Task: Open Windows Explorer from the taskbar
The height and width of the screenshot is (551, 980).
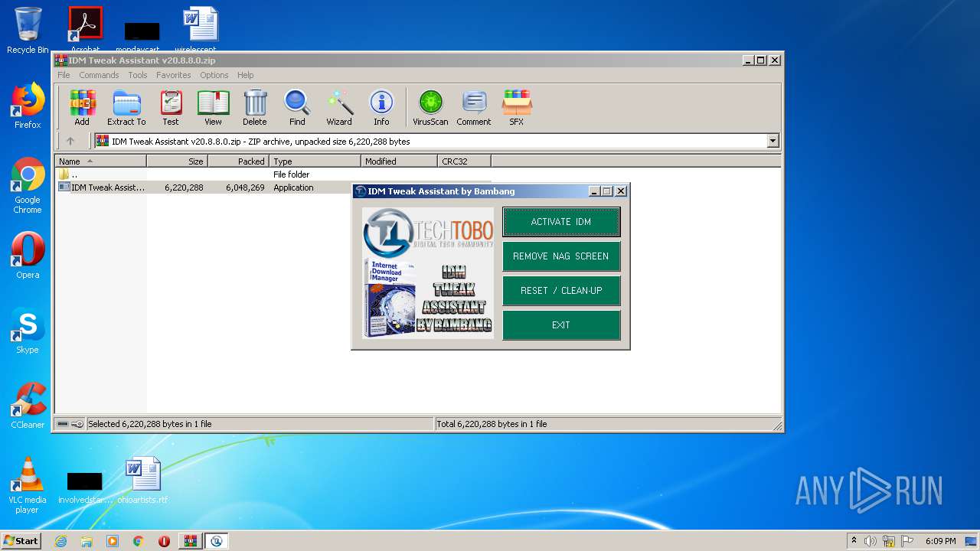Action: click(87, 541)
